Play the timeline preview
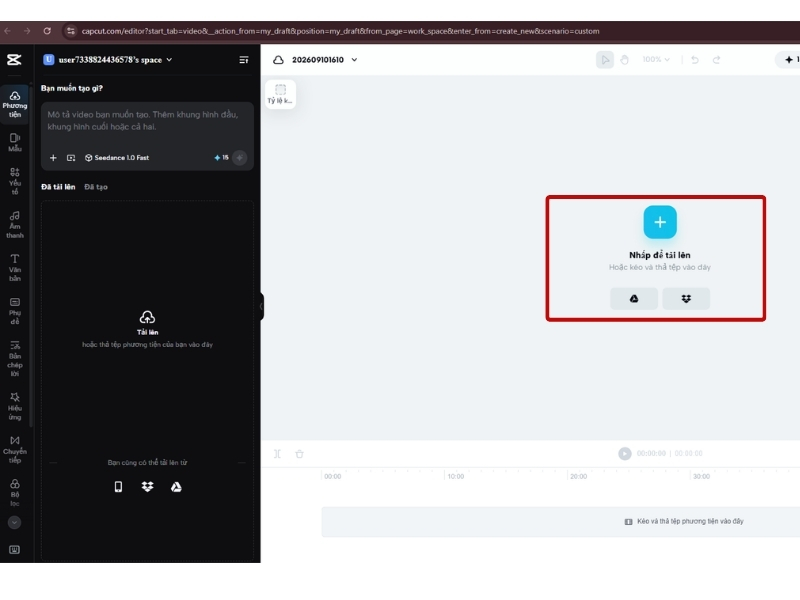The image size is (800, 600). click(x=624, y=454)
